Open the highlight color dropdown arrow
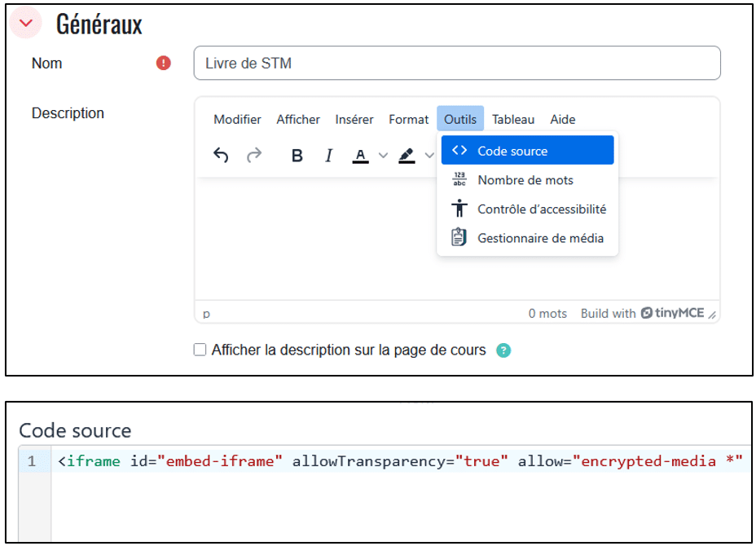756x546 pixels. pos(429,156)
